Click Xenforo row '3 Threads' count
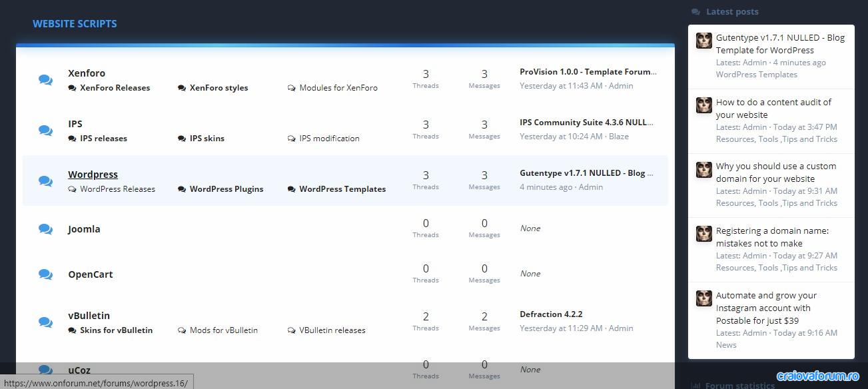The height and width of the screenshot is (389, 868). [426, 79]
